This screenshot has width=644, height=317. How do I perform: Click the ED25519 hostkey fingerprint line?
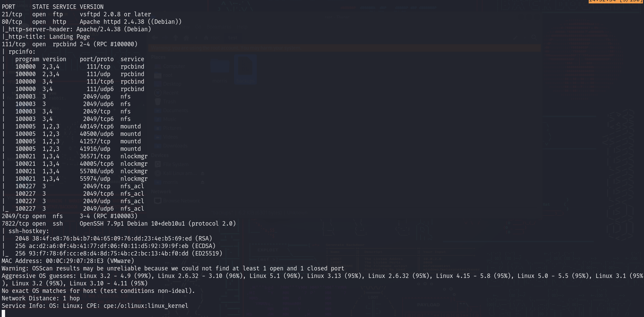112,253
